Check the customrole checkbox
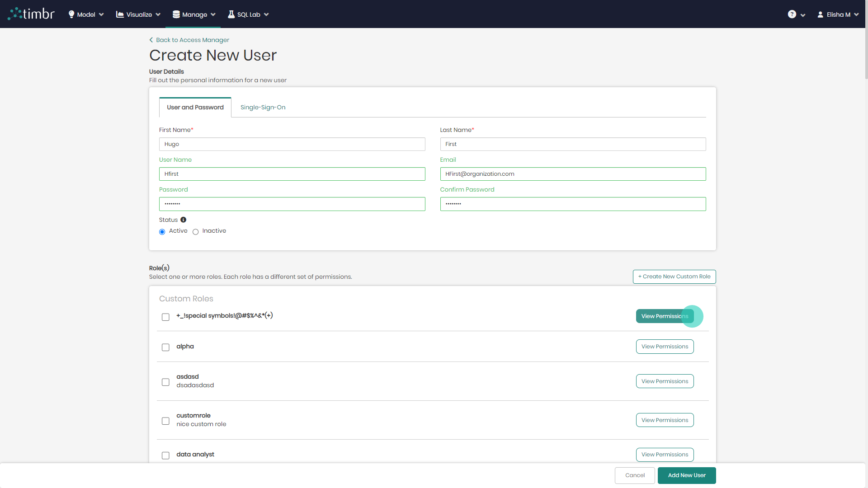This screenshot has height=488, width=868. tap(165, 421)
